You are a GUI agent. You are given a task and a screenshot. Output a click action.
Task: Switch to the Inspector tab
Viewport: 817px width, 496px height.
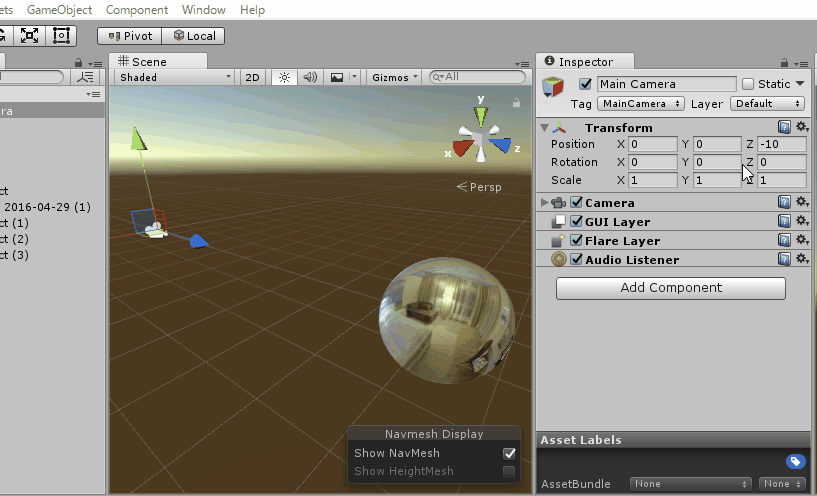585,61
